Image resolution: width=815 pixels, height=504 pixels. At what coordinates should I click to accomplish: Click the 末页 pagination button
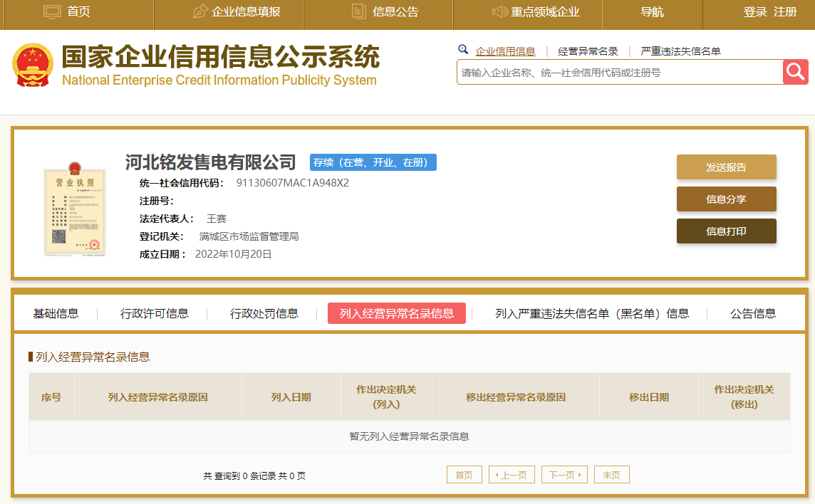[x=612, y=474]
